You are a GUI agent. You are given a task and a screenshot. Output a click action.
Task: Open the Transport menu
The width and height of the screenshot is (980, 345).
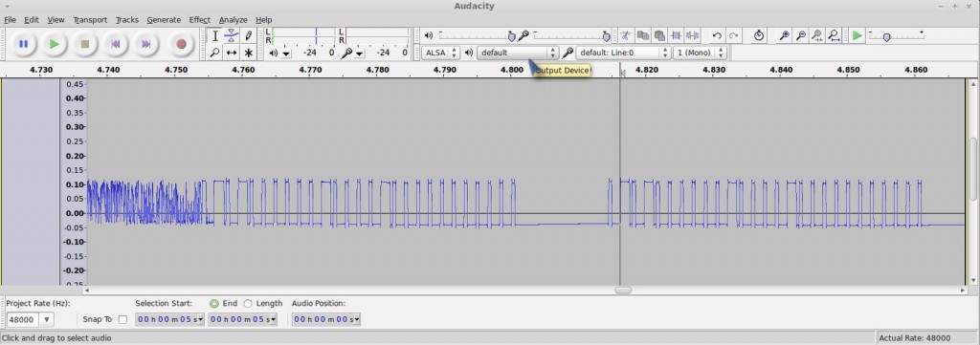tap(90, 19)
